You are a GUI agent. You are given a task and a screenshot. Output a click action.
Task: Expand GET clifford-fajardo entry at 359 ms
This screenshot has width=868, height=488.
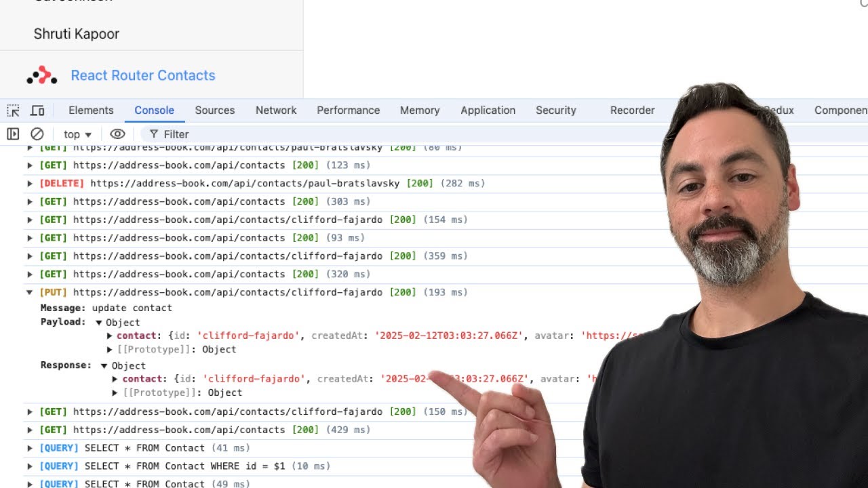click(29, 256)
